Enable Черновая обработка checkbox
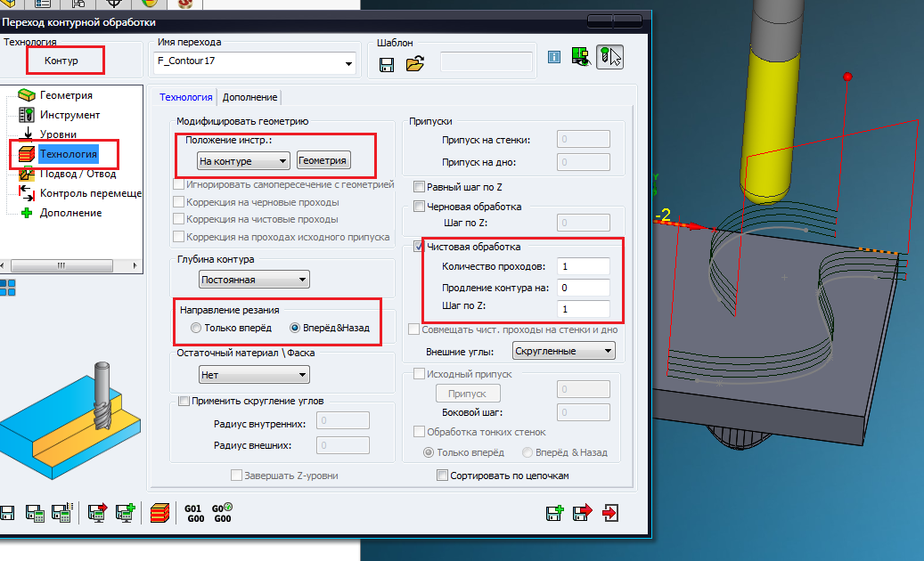Screen dimensions: 924x561 (x=419, y=207)
